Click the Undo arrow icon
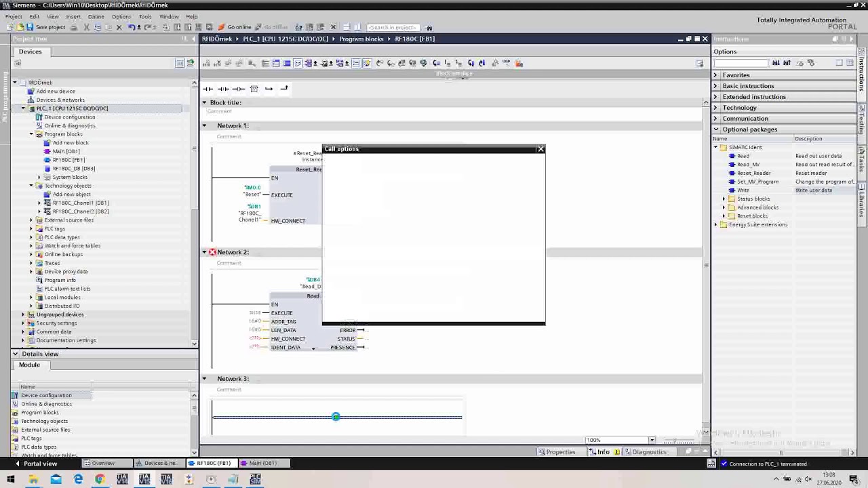This screenshot has height=488, width=868. click(131, 27)
